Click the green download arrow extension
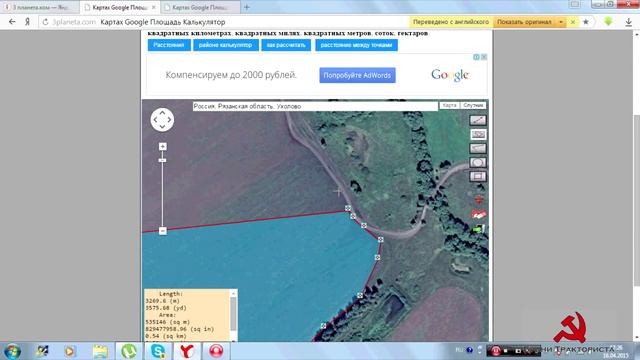This screenshot has width=640, height=360. (608, 22)
